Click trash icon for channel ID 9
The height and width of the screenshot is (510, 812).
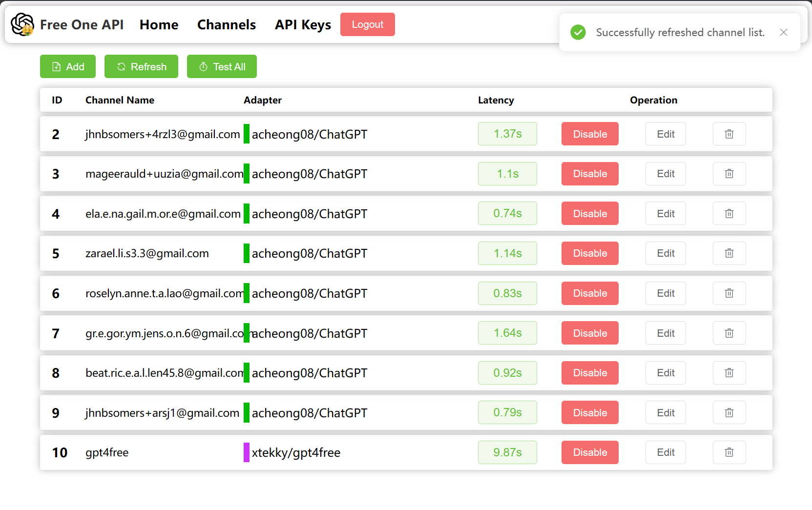click(x=729, y=413)
